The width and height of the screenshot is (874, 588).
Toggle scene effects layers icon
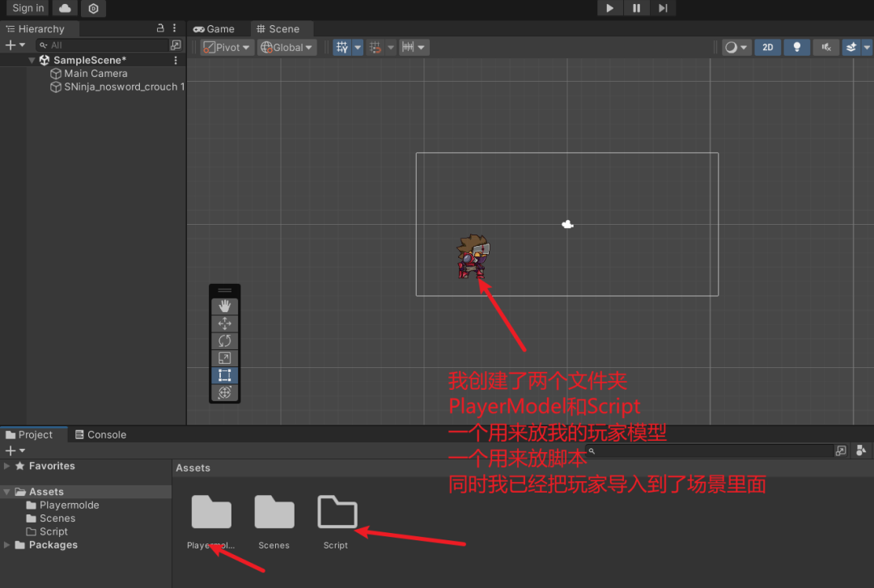(851, 48)
